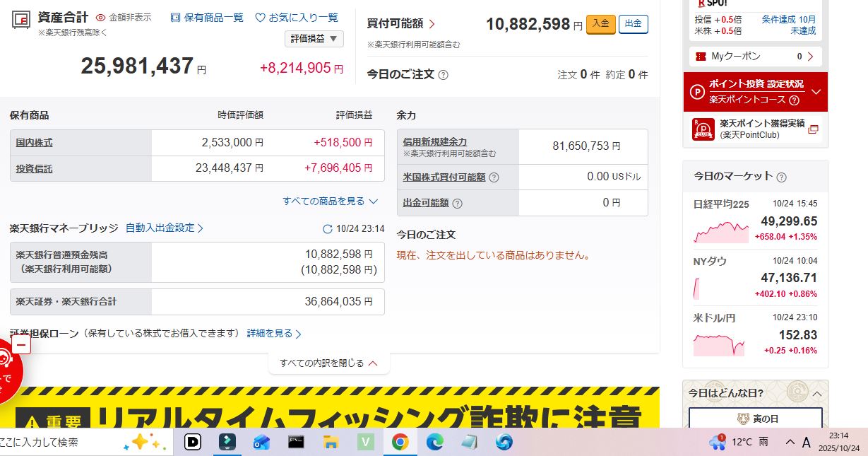Expand the ポイント投資 設定状況 panel

click(816, 92)
